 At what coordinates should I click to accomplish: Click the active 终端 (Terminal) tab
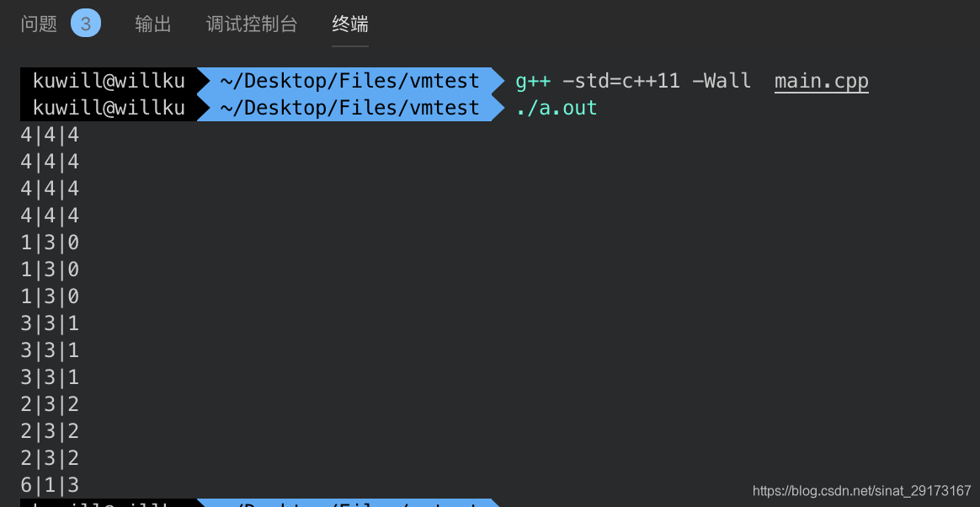350,24
